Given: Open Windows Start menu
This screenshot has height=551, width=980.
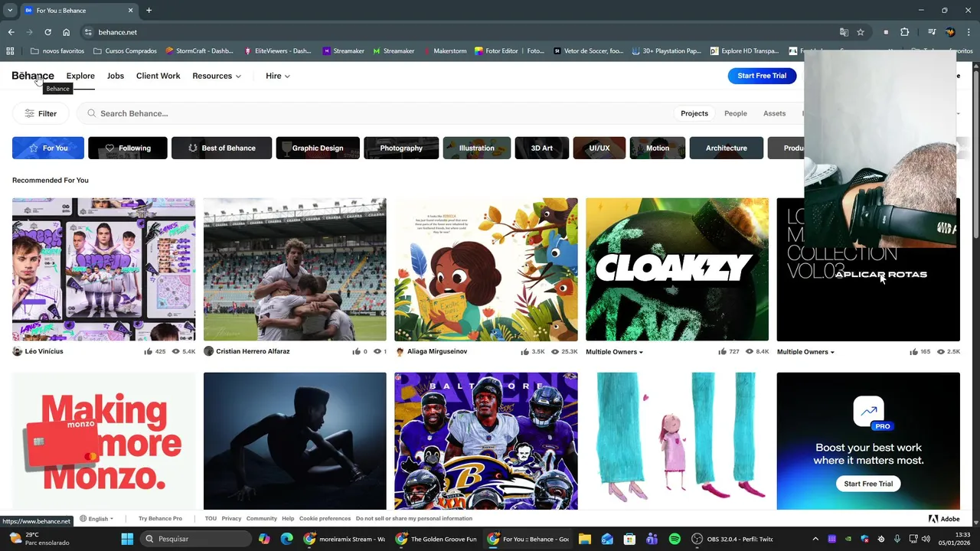Looking at the screenshot, I should pos(127,539).
